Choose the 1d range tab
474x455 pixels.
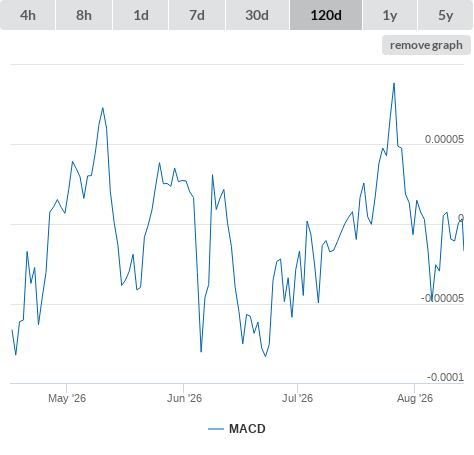click(141, 15)
